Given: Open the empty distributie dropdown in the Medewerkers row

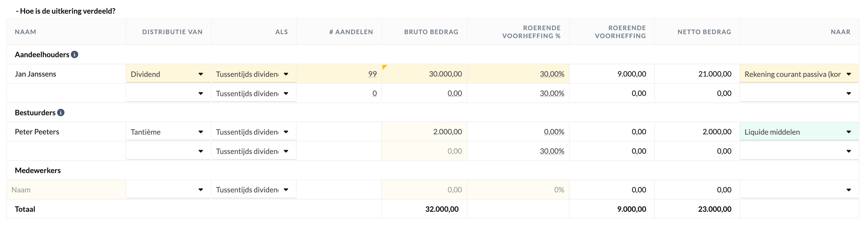Looking at the screenshot, I should coord(168,190).
